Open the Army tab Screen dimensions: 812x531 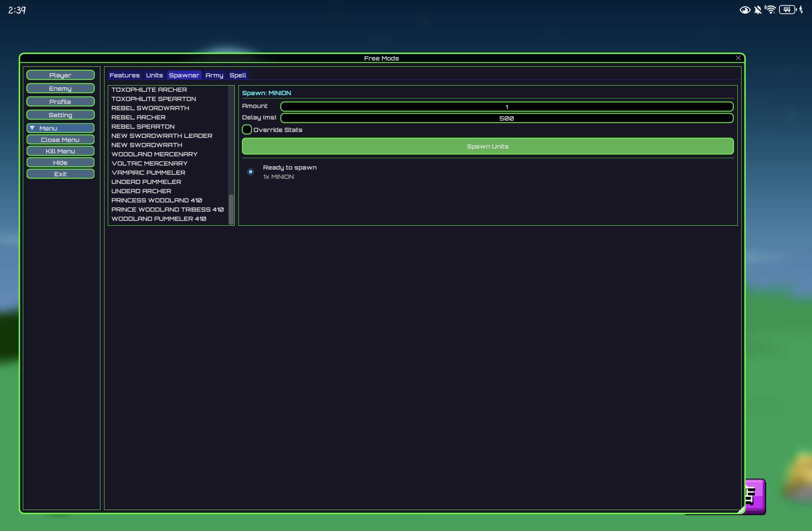(214, 75)
